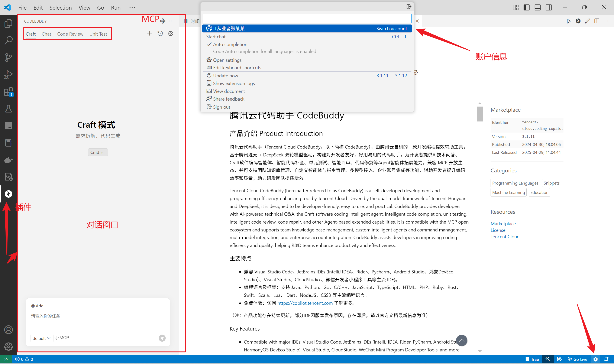The width and height of the screenshot is (614, 364).
Task: Select Show extension logs entry
Action: 307,83
